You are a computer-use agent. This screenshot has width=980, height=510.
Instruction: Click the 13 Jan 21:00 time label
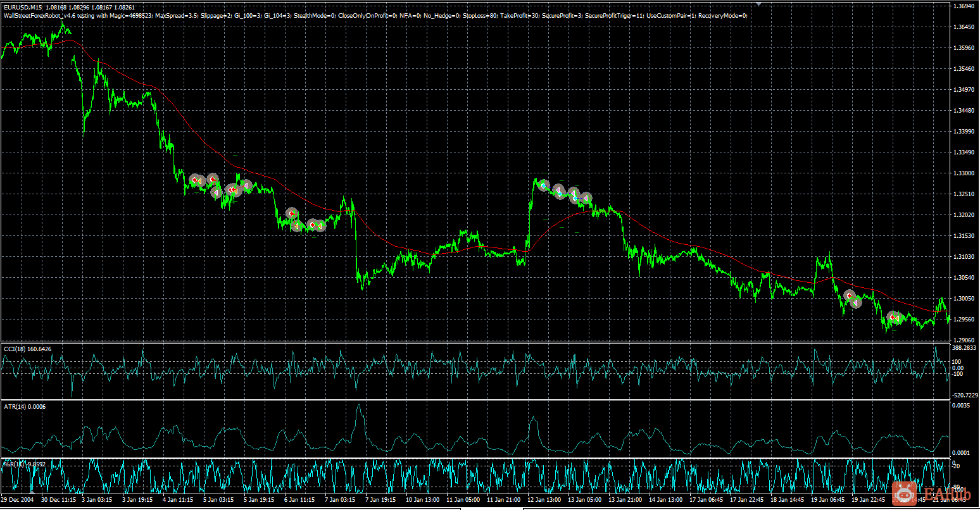(625, 499)
